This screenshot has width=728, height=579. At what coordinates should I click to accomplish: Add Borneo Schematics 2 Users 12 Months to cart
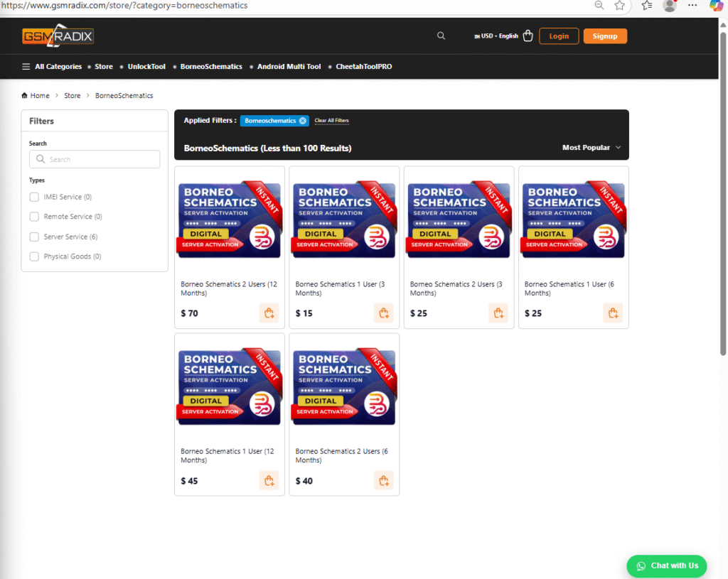click(269, 313)
